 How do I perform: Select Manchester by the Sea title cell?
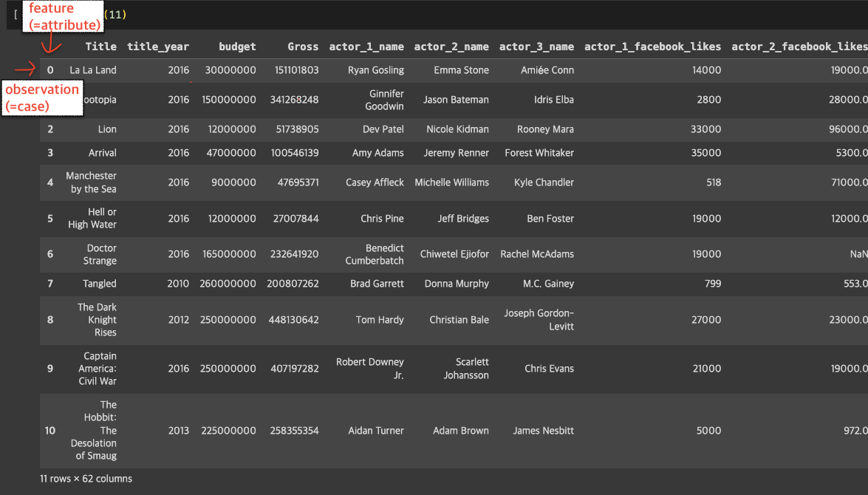92,182
